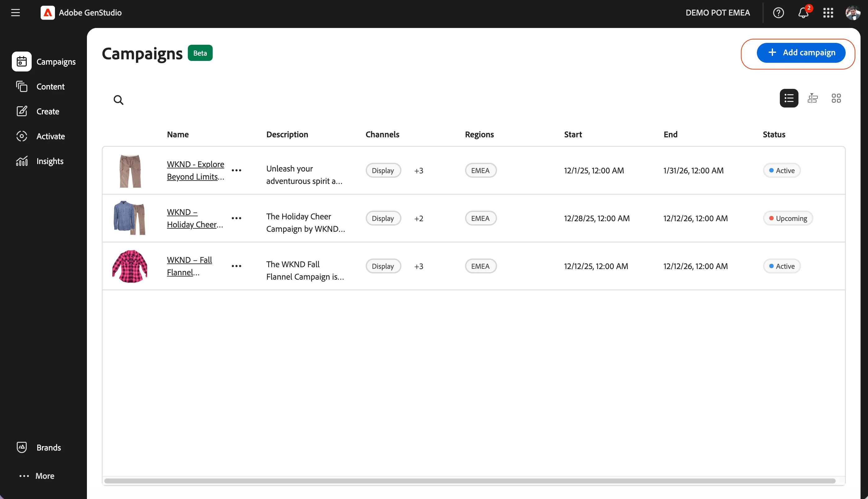Open more options for Holiday Cheer row
This screenshot has height=499, width=868.
tap(236, 218)
